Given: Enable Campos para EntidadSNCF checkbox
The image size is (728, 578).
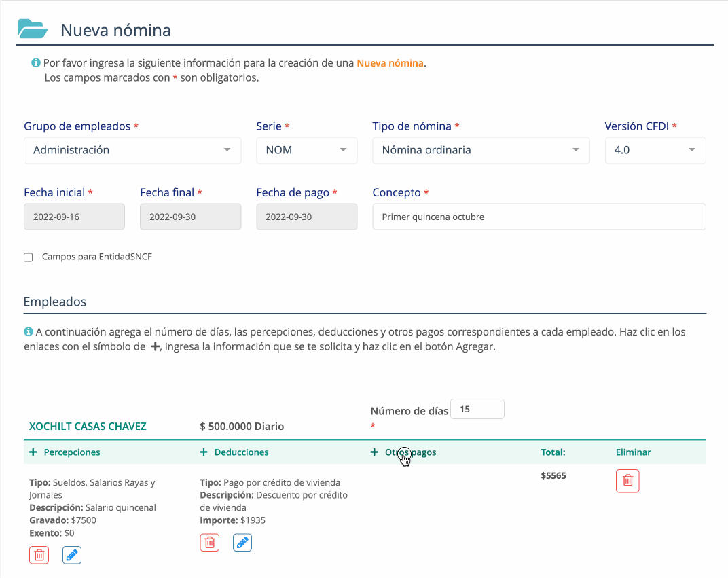Looking at the screenshot, I should coord(29,257).
